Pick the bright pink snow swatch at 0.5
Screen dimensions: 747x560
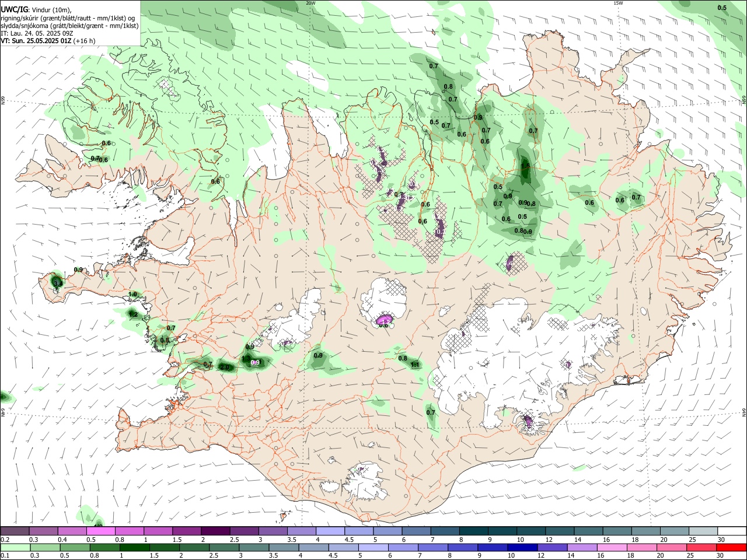tap(100, 531)
